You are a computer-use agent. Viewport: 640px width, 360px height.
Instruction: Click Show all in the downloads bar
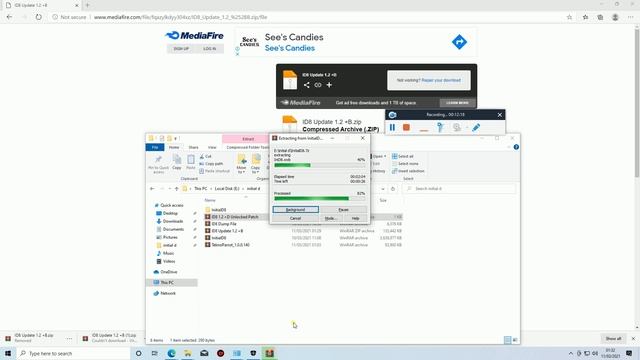click(x=613, y=339)
